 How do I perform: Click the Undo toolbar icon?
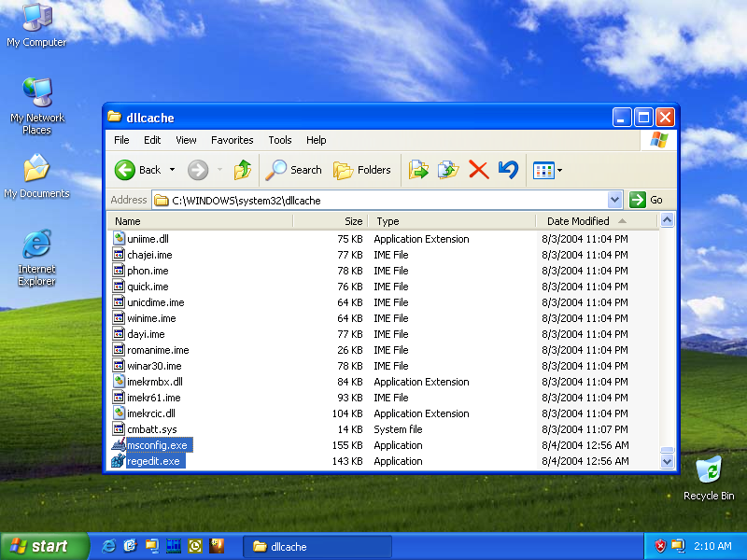(x=508, y=170)
